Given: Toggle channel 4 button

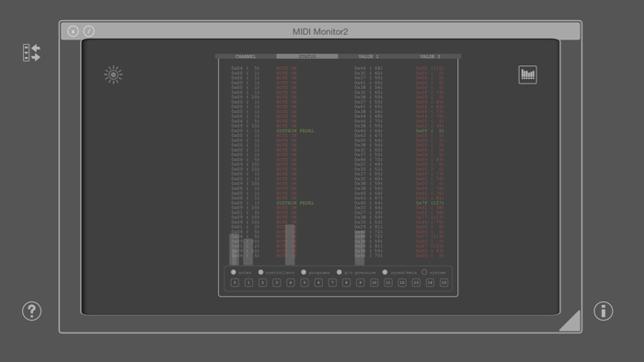Looking at the screenshot, I should click(x=291, y=282).
